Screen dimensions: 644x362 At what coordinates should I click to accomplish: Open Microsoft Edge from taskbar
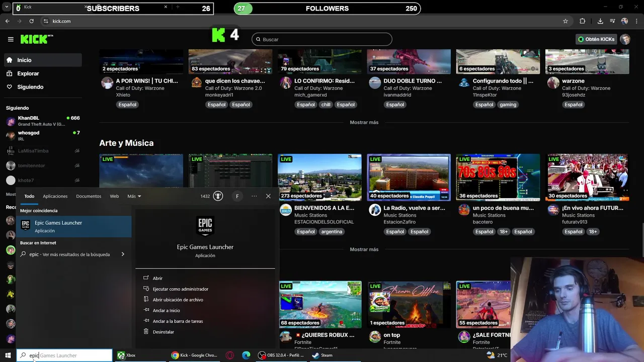click(x=246, y=355)
